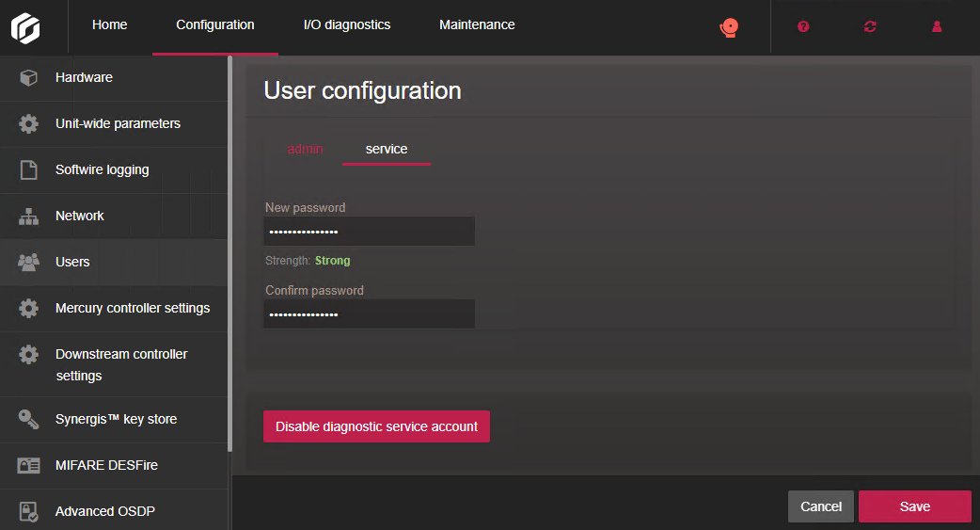Click into the Confirm password field
980x530 pixels.
click(x=369, y=314)
